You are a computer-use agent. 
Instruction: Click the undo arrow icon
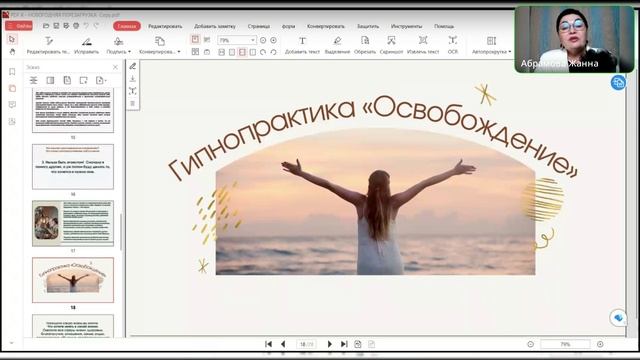[x=86, y=26]
